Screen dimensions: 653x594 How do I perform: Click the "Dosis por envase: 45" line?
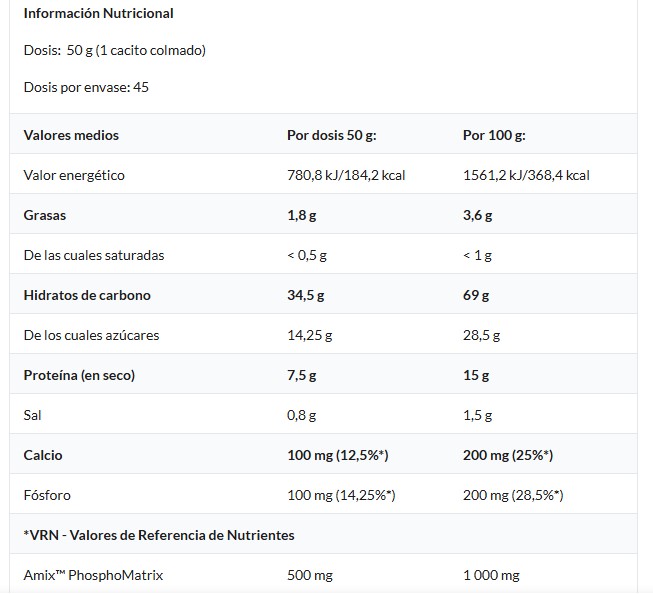point(86,87)
